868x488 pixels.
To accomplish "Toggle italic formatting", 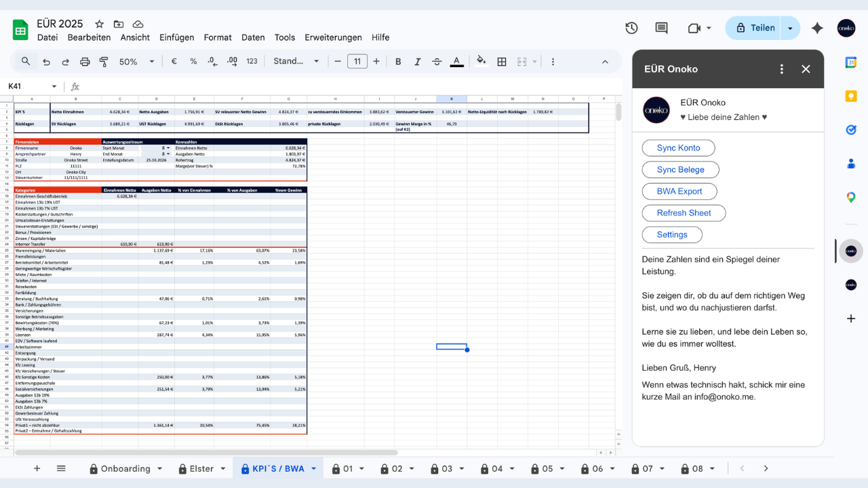I will (x=417, y=62).
